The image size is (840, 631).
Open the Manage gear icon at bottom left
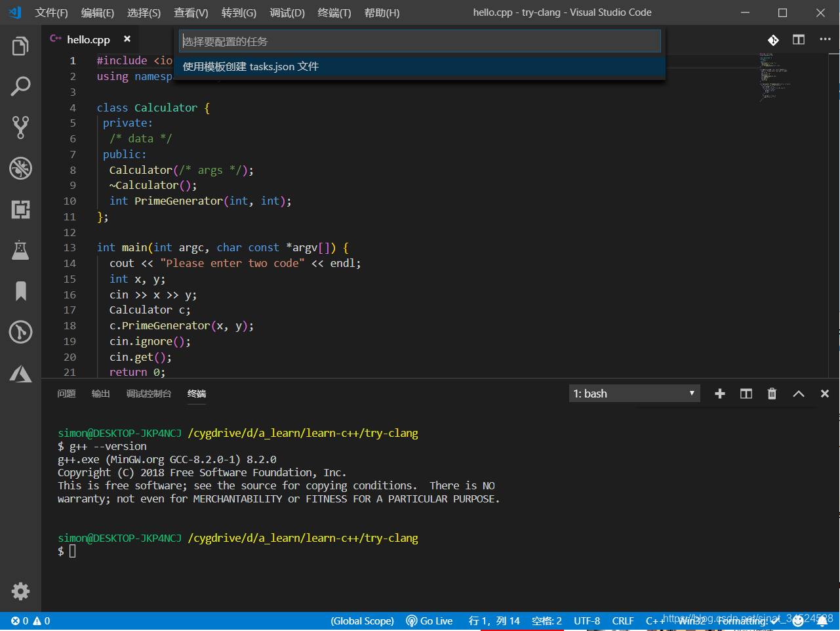(20, 591)
